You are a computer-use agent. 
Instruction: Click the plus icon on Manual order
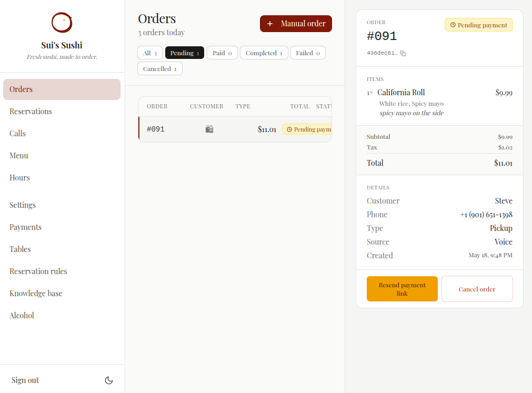tap(270, 24)
